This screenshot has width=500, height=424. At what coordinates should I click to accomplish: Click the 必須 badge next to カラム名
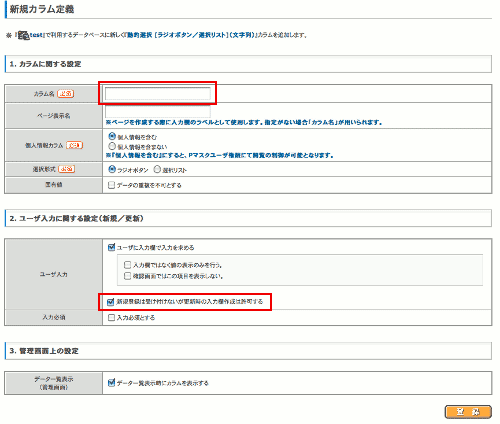point(66,94)
